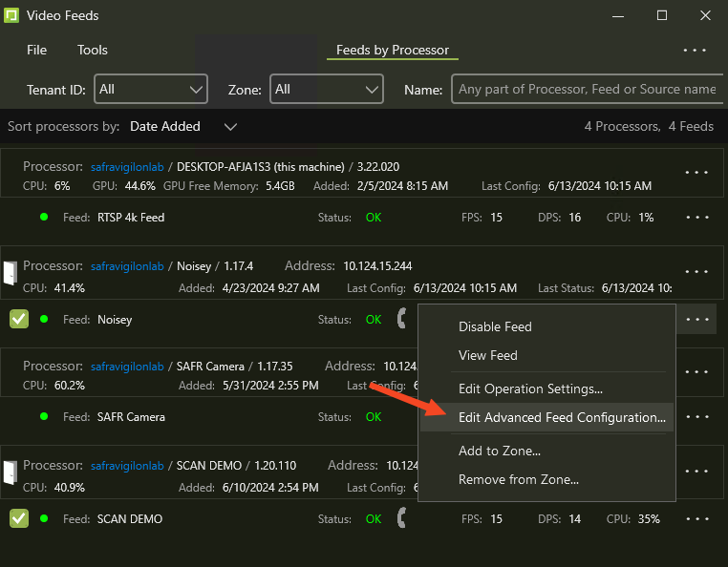Open the three-dot menu for RTSP 4k Feed
This screenshot has height=567, width=728.
click(696, 218)
